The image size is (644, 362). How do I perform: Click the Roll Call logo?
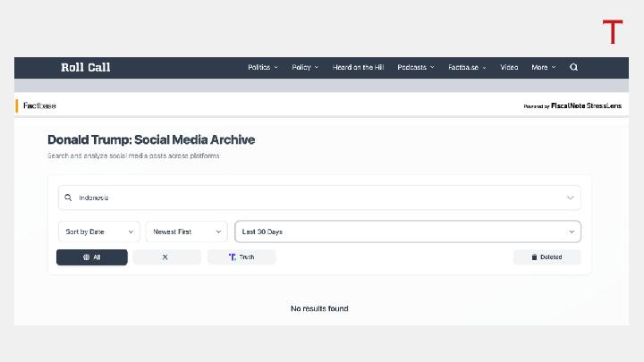(x=86, y=67)
